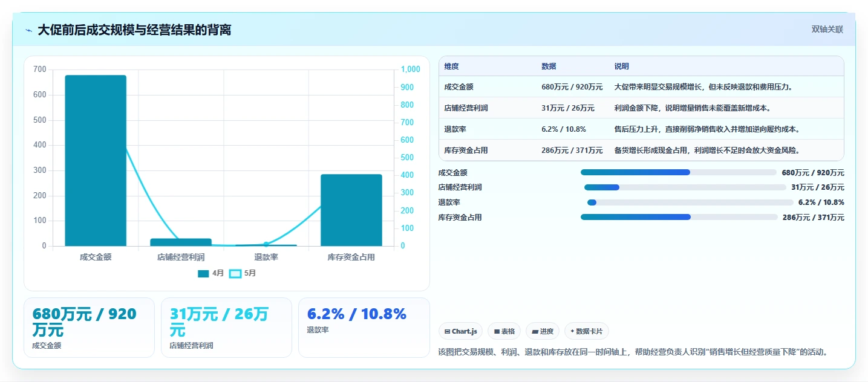Click the 双轴关联 label in the header
The height and width of the screenshot is (382, 868).
tap(827, 29)
